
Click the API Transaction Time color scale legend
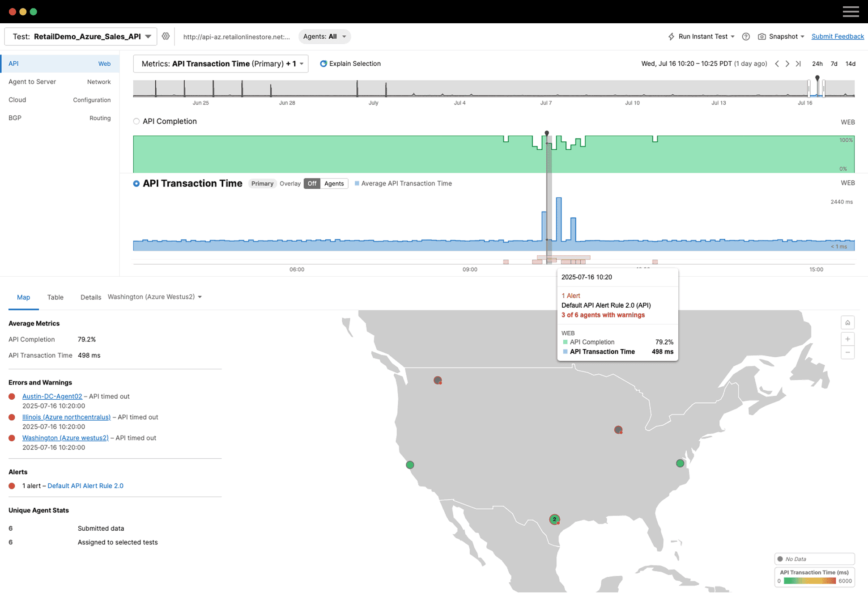click(x=813, y=577)
